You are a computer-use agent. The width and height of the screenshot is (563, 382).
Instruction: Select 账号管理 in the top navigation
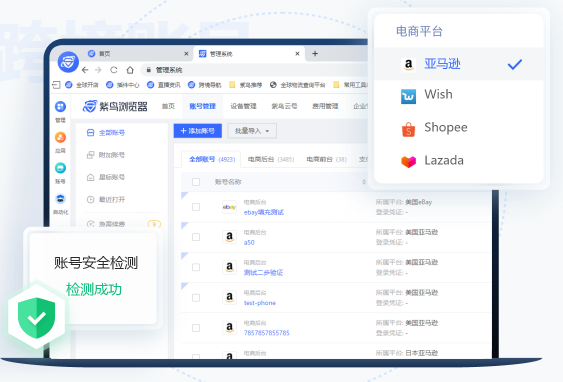pos(203,106)
